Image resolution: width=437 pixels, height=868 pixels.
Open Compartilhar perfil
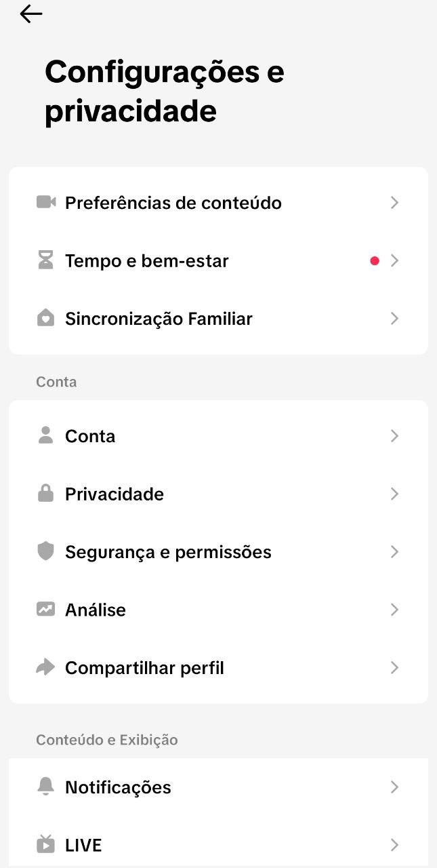click(x=144, y=667)
